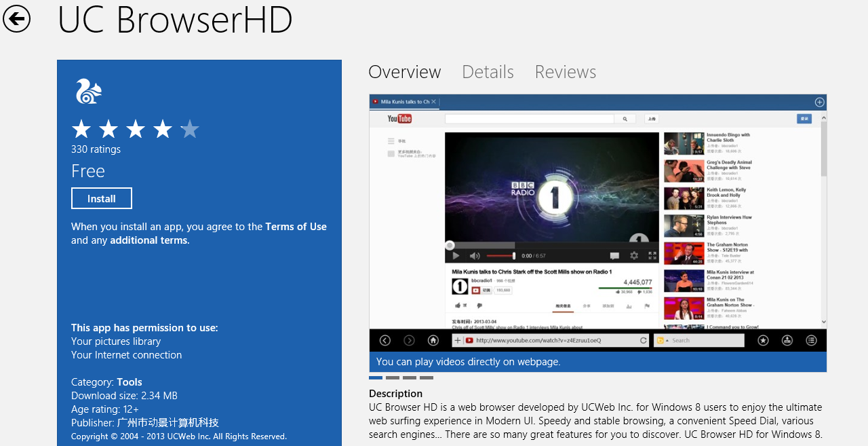868x446 pixels.
Task: Open the additional terms link
Action: tap(149, 240)
